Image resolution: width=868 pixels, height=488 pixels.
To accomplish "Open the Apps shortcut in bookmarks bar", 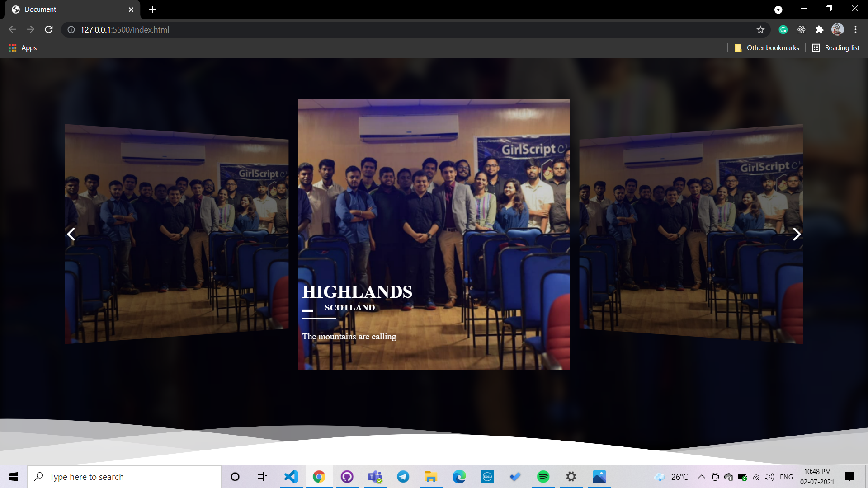I will 23,47.
